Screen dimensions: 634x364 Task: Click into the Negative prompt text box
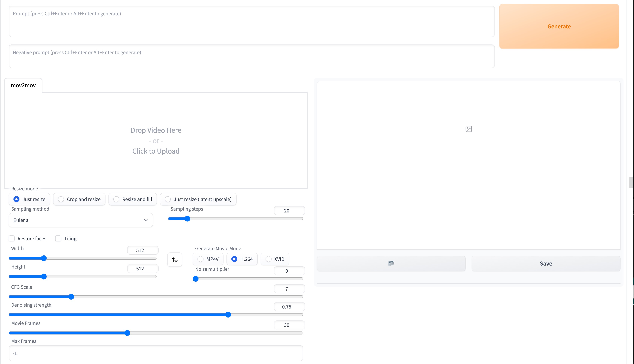point(251,56)
